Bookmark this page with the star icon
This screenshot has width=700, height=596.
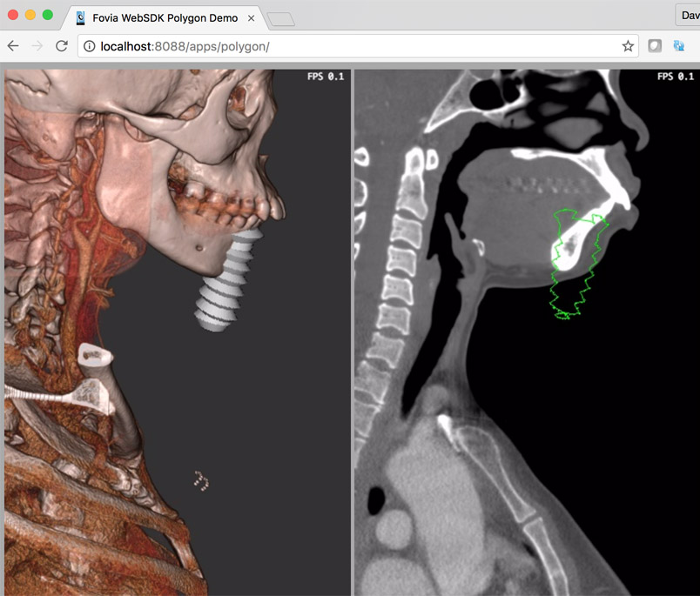[x=627, y=46]
